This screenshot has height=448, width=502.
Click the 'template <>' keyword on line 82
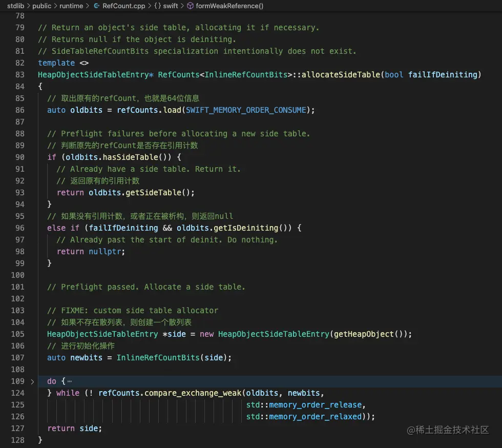(63, 63)
